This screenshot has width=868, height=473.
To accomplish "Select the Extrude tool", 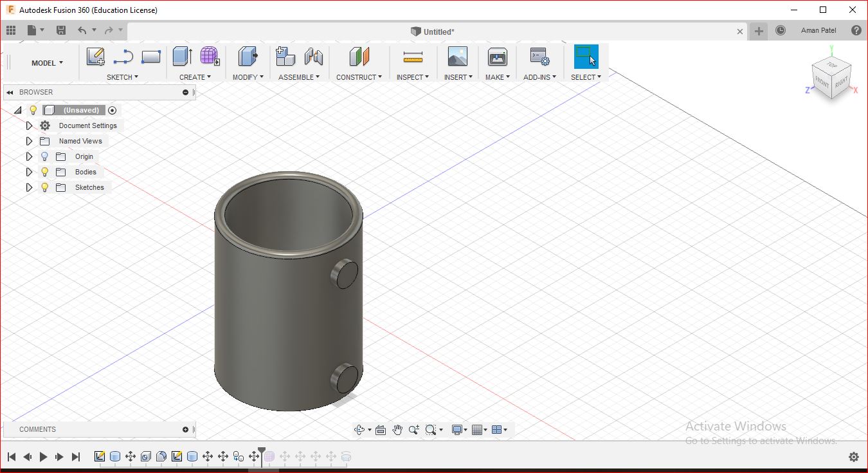I will (x=183, y=57).
